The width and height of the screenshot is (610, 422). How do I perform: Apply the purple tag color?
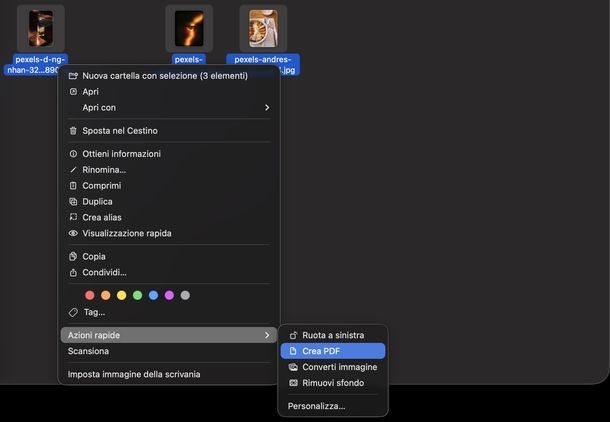click(169, 295)
